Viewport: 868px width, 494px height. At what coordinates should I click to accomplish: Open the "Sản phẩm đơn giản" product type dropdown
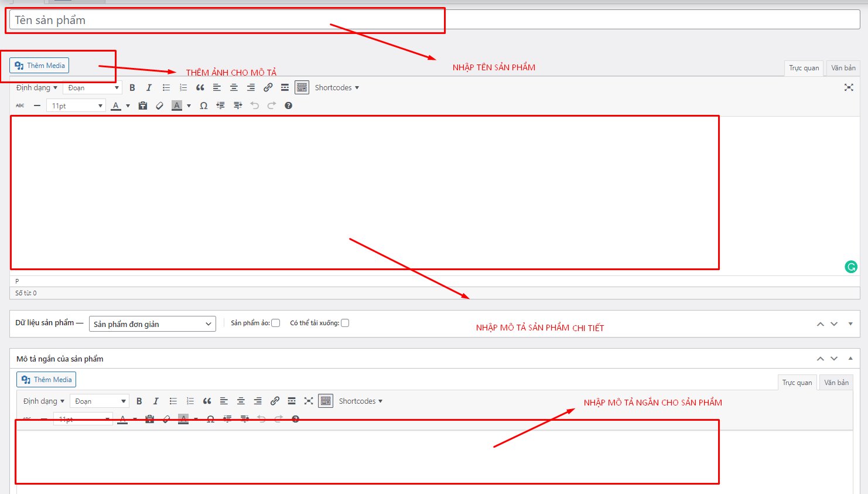point(152,324)
